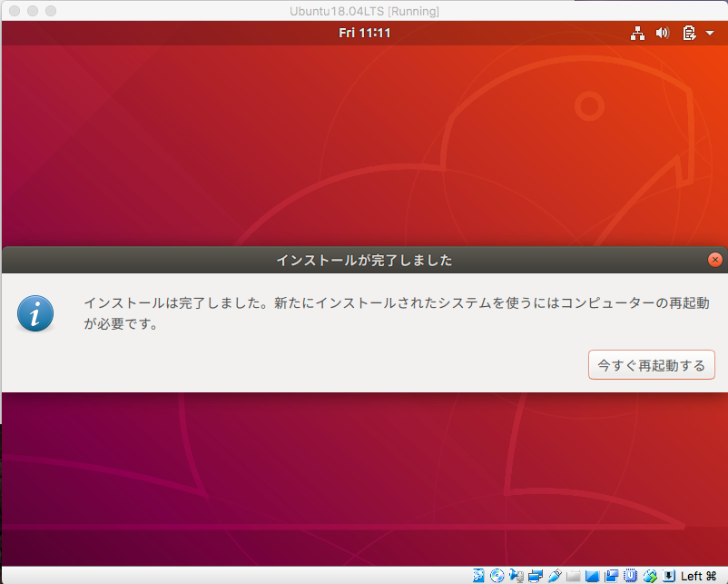Click the Ubuntu18.04LTS [Running] window title
This screenshot has height=584, width=728.
point(365,11)
